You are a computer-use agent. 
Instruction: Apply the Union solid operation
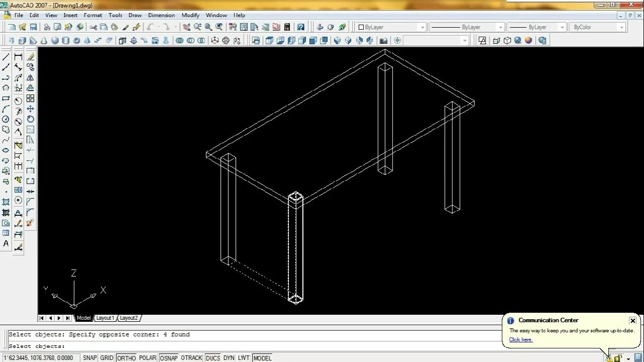(x=179, y=40)
